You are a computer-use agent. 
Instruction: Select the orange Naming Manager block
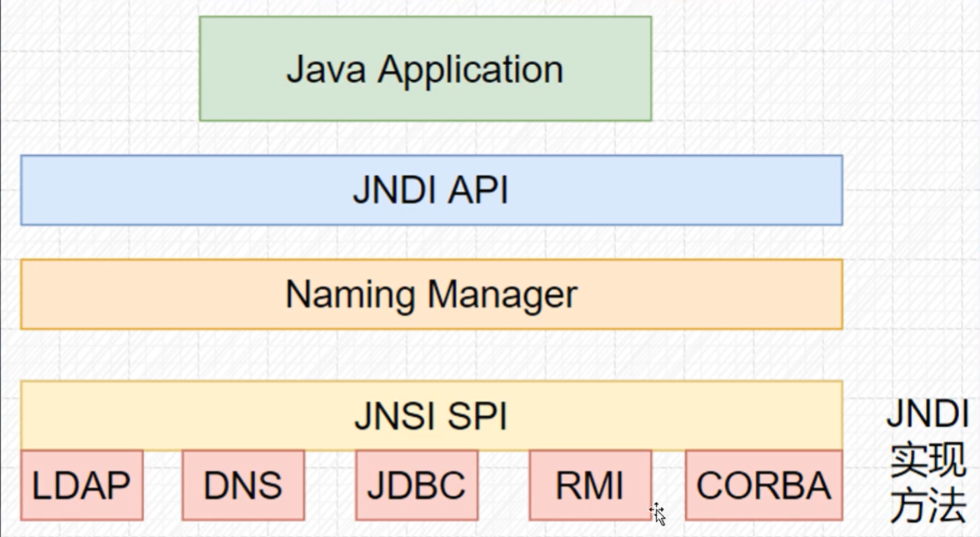(432, 294)
